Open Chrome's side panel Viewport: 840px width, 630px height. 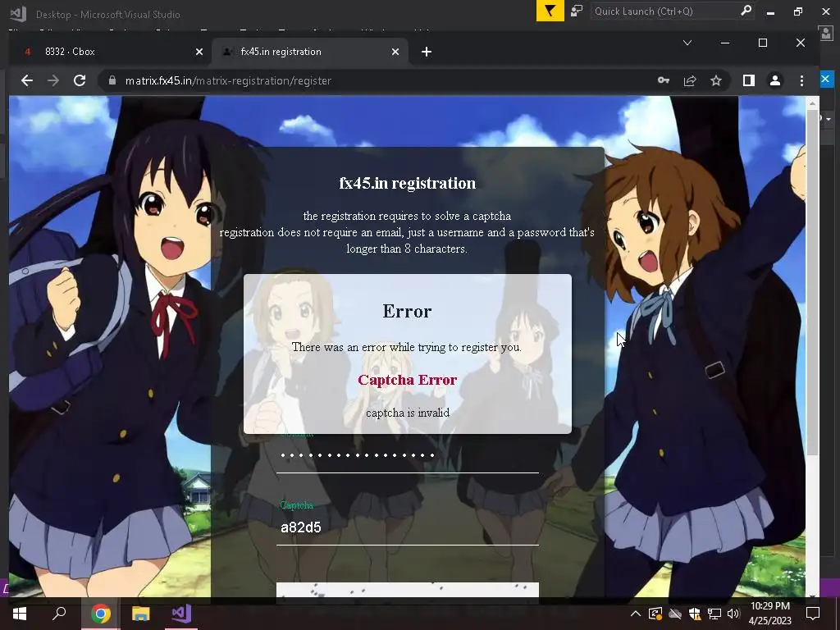[x=748, y=81]
